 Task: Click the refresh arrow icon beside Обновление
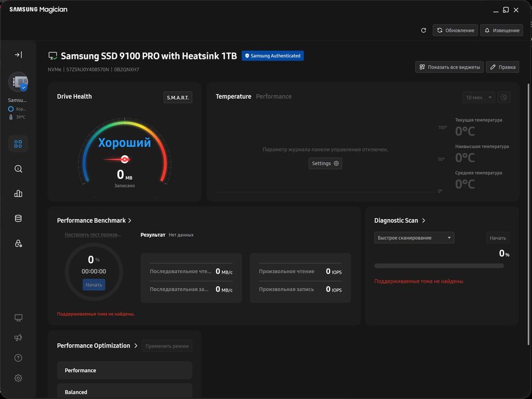coord(423,30)
